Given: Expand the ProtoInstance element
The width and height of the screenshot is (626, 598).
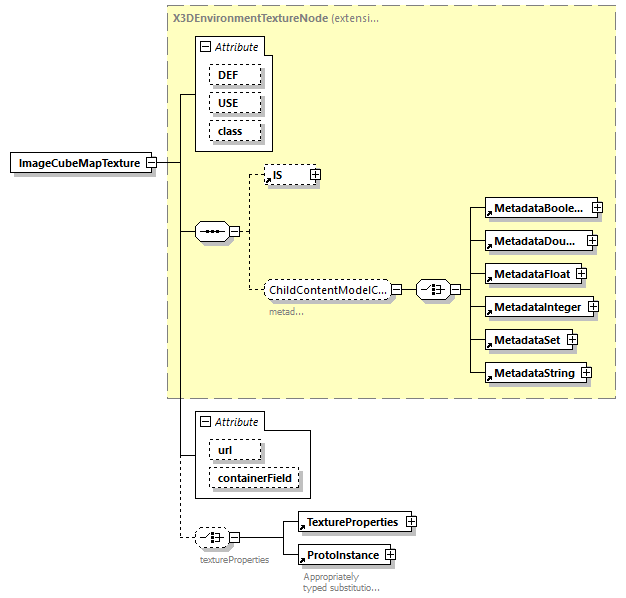Looking at the screenshot, I should click(391, 555).
